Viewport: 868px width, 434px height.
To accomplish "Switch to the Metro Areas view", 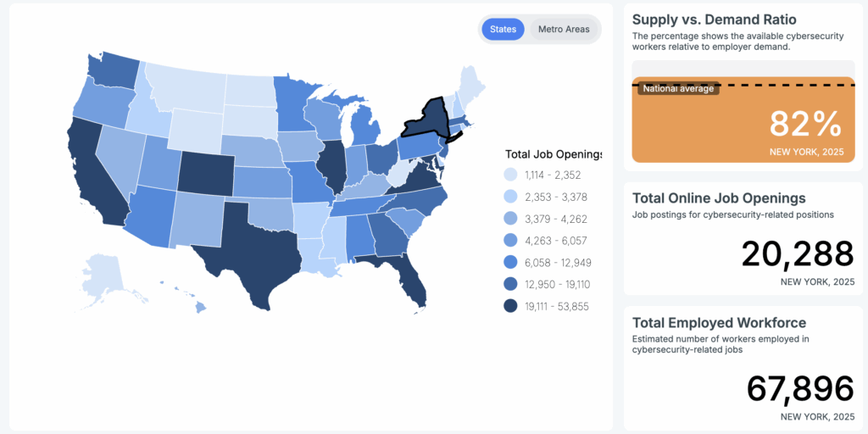I will (564, 30).
